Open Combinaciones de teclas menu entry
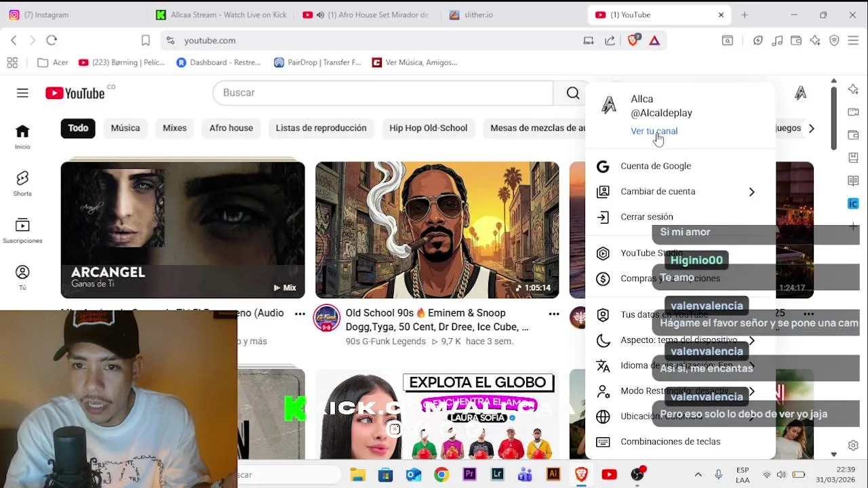 [681, 442]
